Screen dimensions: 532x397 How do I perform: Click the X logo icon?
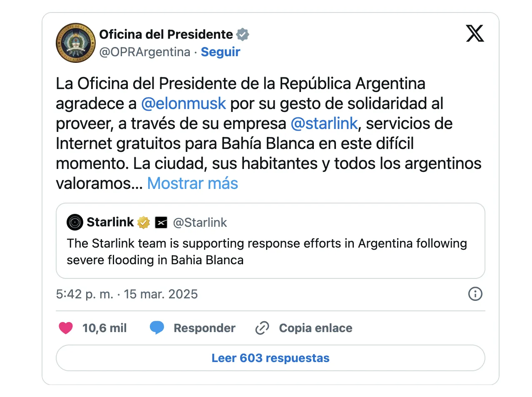[x=475, y=34]
